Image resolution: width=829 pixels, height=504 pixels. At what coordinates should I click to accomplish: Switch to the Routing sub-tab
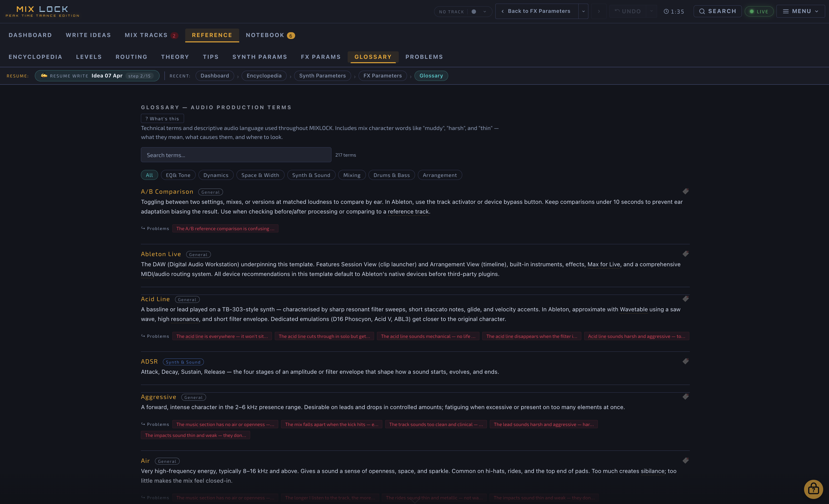pos(131,57)
